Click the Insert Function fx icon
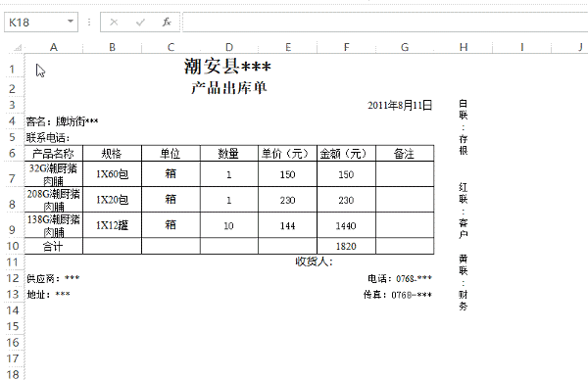Viewport: 588px width, 380px height. [x=167, y=23]
